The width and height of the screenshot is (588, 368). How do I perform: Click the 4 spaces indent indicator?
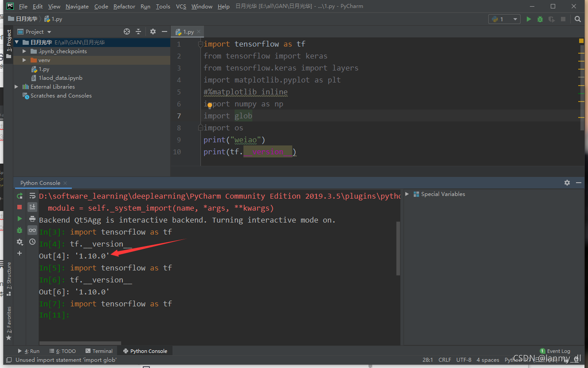point(488,360)
